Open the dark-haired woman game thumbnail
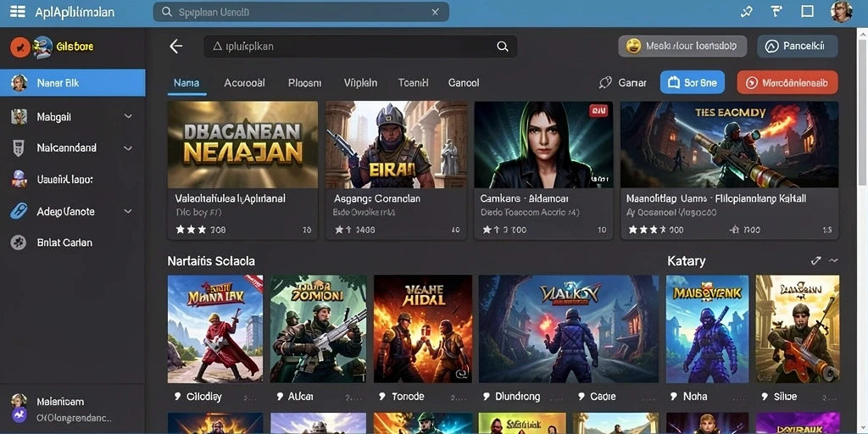Image resolution: width=868 pixels, height=434 pixels. click(543, 144)
